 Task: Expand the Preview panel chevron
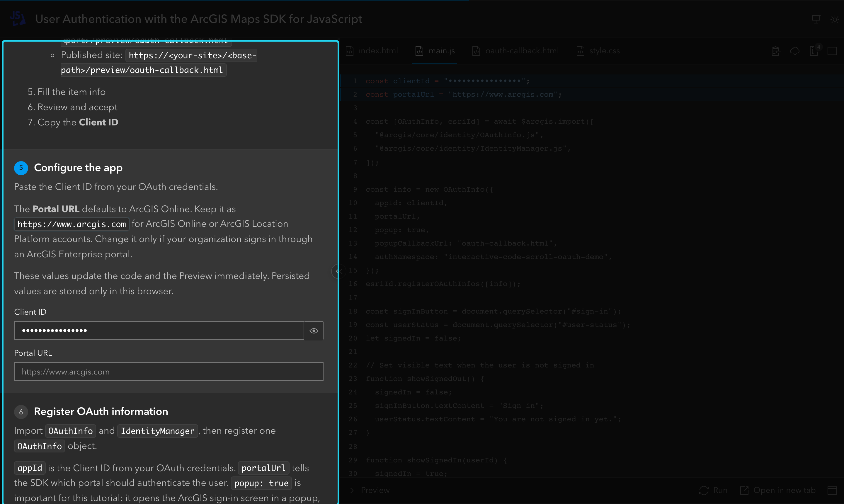(352, 490)
